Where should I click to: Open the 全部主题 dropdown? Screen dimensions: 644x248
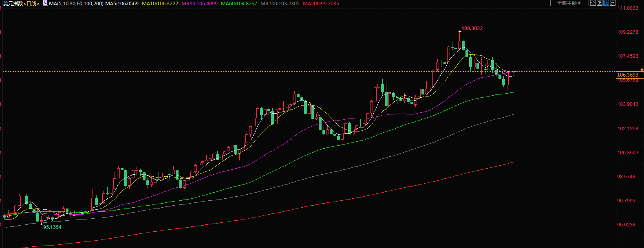[569, 3]
